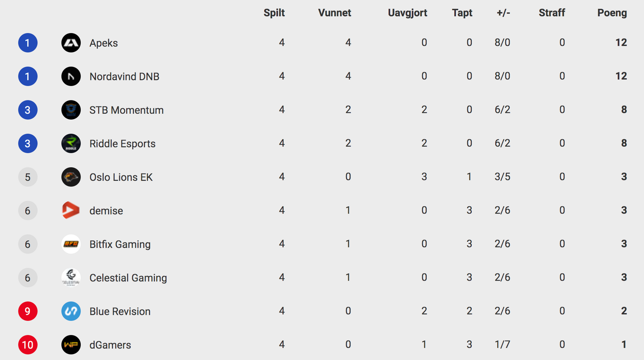Select the Celestial Gaming logo

tap(71, 277)
